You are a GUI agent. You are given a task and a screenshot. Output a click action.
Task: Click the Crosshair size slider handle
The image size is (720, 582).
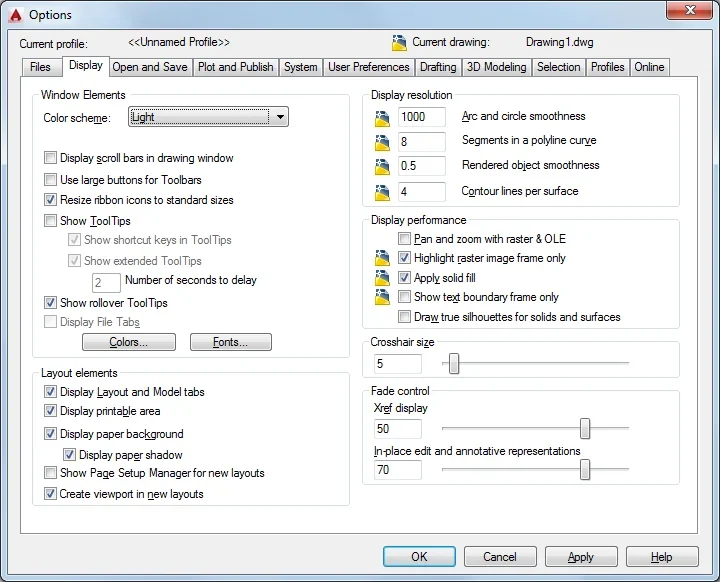point(454,363)
